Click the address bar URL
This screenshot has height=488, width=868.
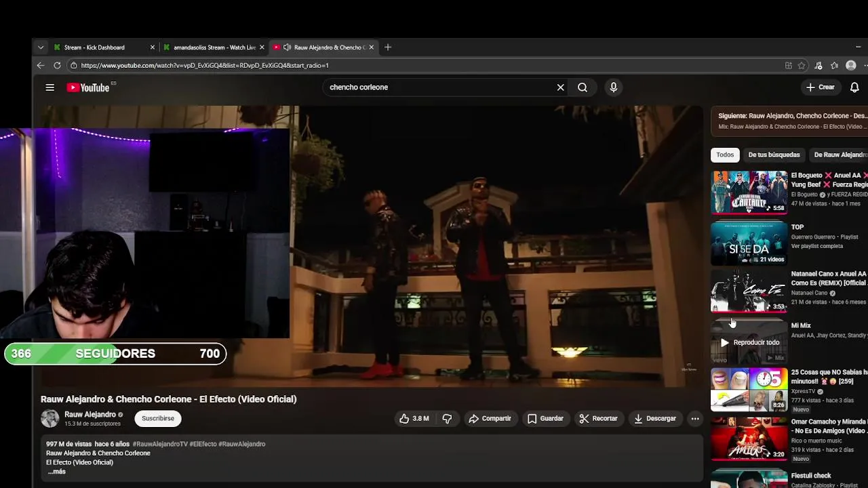[x=205, y=66]
